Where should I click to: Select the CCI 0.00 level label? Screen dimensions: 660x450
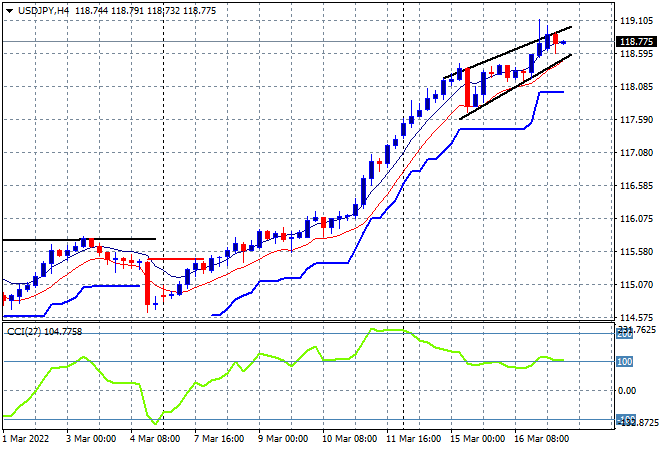pyautogui.click(x=627, y=391)
